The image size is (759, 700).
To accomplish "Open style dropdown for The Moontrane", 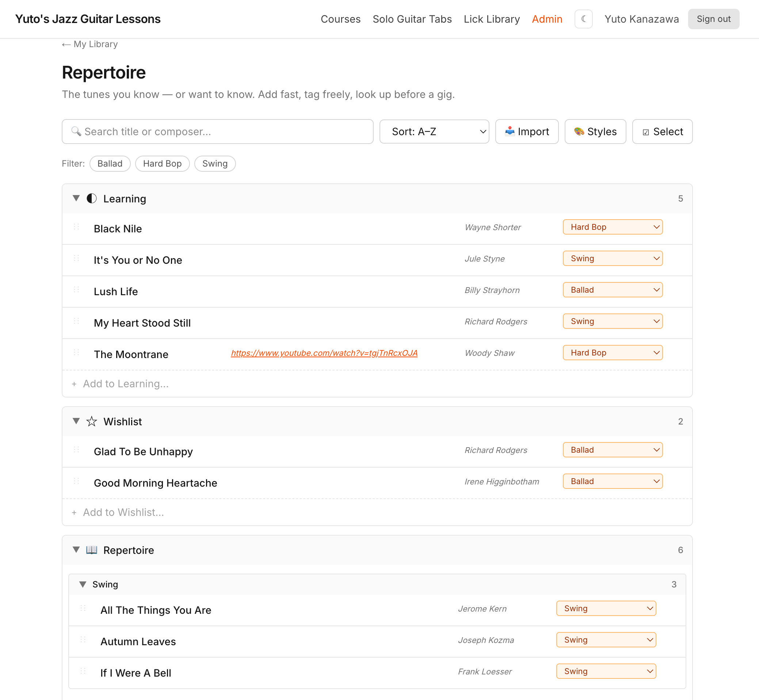I will pyautogui.click(x=613, y=353).
